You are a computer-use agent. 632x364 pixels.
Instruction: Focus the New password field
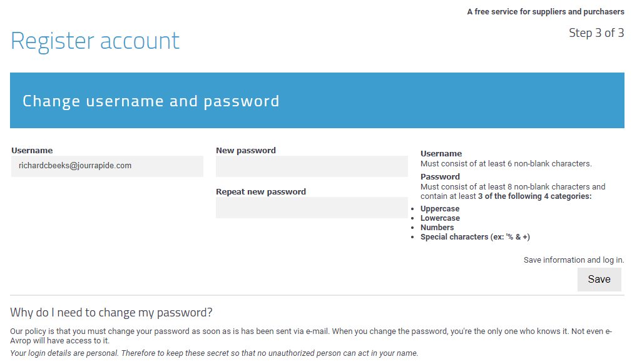[x=312, y=166]
